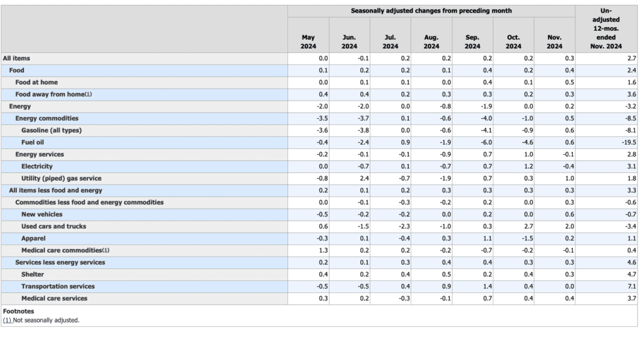Click the Unadjusted 12-mos. ended Nov. 2024 header
The image size is (644, 337).
pos(606,28)
